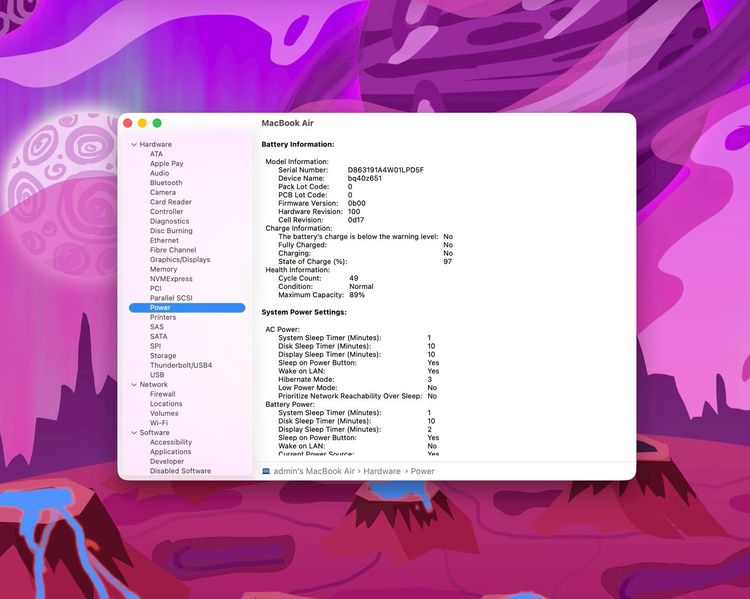The height and width of the screenshot is (599, 750).
Task: Select ATA in the sidebar
Action: click(x=156, y=154)
